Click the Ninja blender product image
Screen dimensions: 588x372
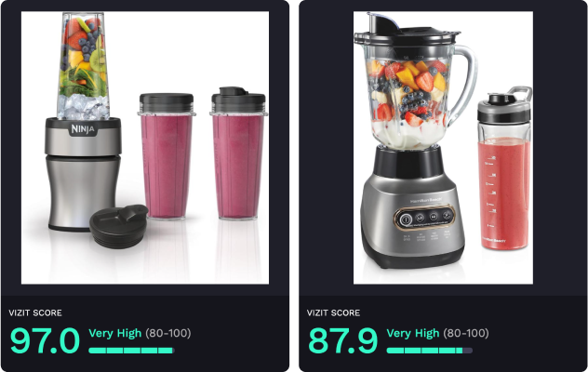(145, 147)
